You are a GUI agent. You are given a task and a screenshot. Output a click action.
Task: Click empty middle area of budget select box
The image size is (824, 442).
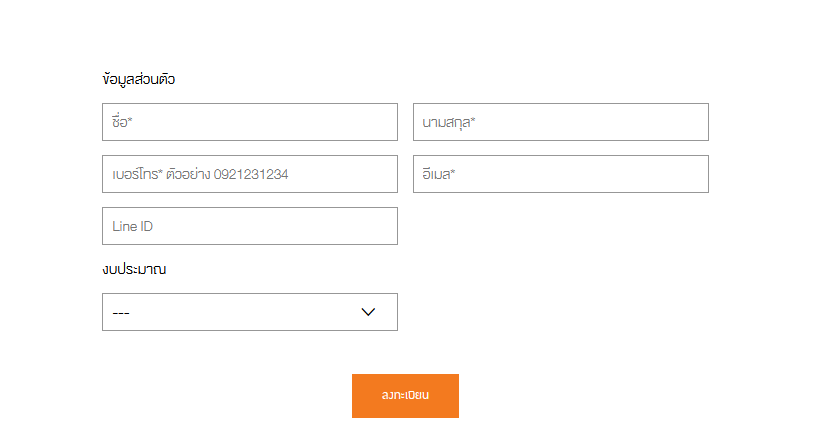point(240,312)
